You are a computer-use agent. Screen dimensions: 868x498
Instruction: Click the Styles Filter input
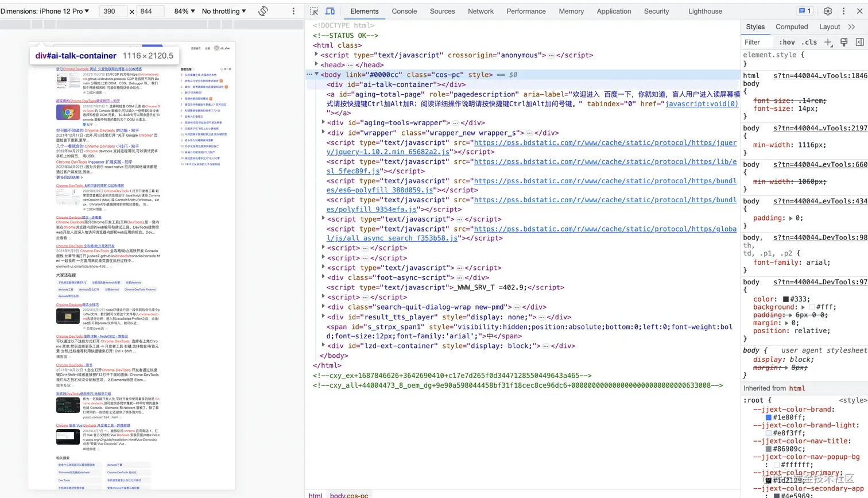[x=758, y=42]
